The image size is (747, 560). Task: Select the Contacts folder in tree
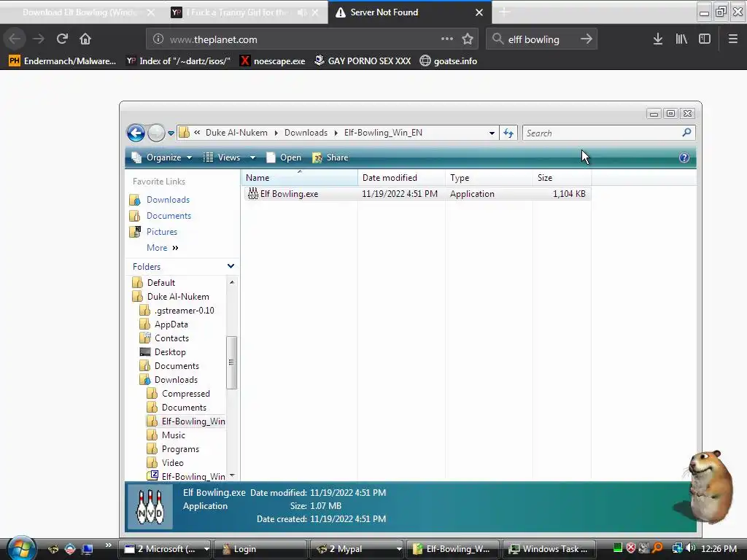(171, 338)
